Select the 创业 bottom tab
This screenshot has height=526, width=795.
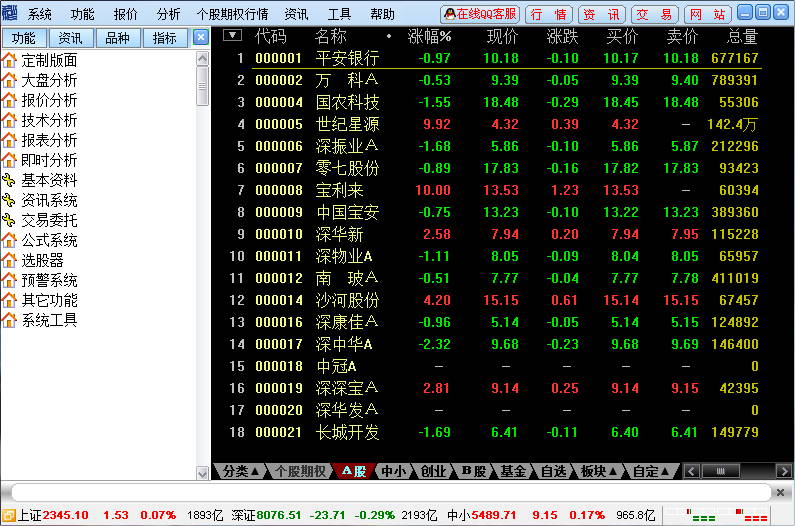[x=433, y=471]
